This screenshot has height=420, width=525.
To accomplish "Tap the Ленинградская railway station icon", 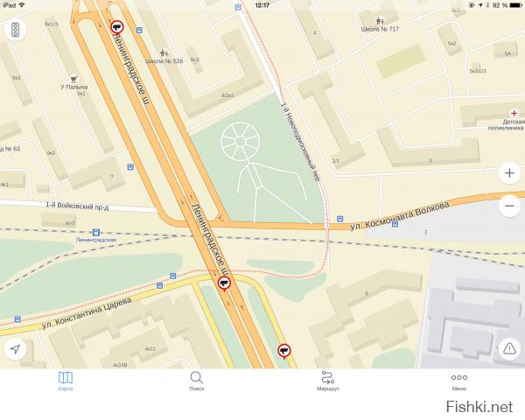I will pos(96,232).
